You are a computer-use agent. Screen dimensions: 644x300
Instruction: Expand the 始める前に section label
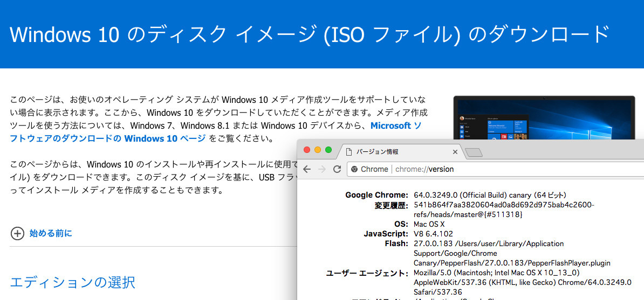pos(51,233)
